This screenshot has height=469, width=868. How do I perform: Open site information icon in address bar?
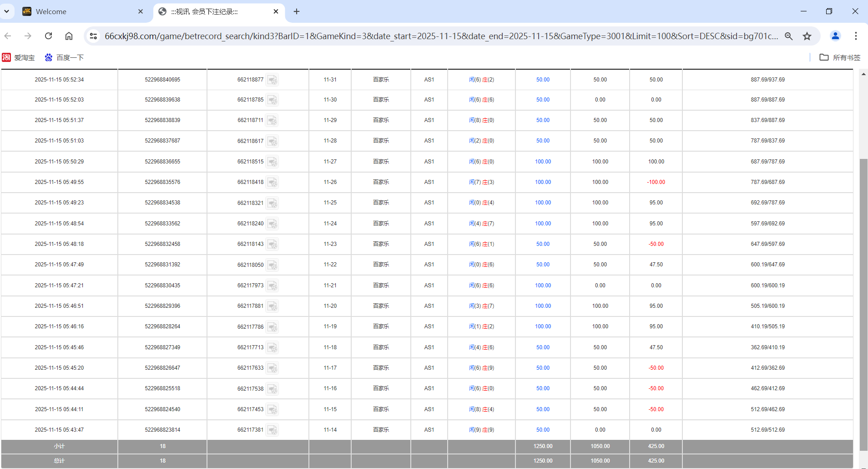(x=93, y=36)
